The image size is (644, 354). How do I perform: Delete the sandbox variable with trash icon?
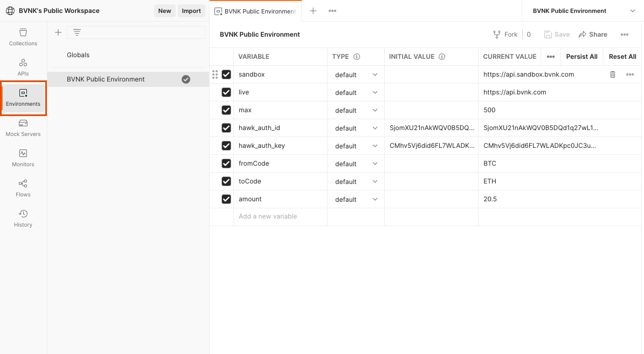[x=612, y=74]
